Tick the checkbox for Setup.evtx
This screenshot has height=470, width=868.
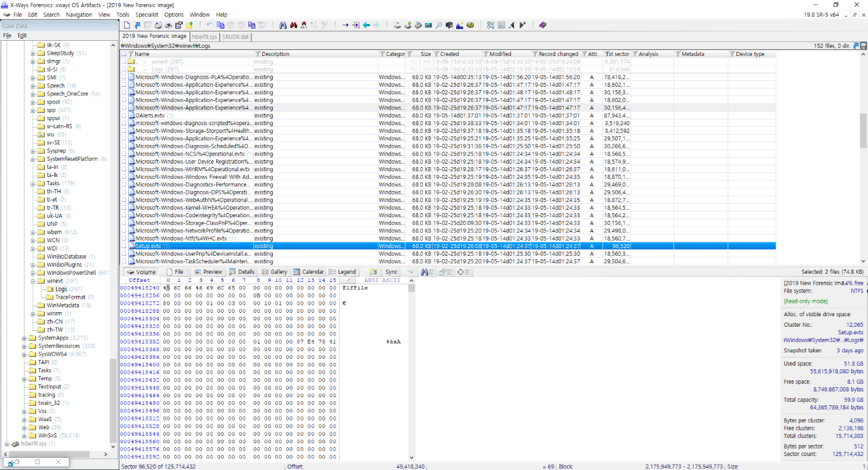(x=124, y=246)
